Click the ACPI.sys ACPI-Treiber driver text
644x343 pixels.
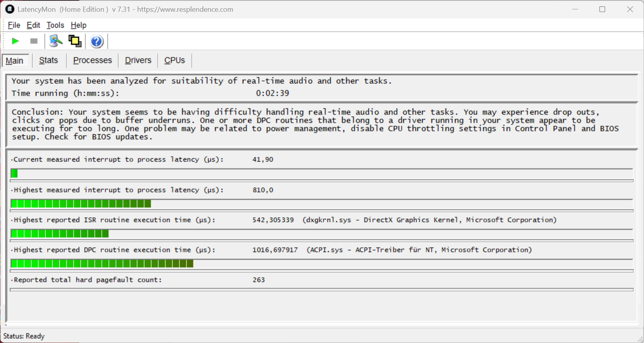click(x=419, y=250)
